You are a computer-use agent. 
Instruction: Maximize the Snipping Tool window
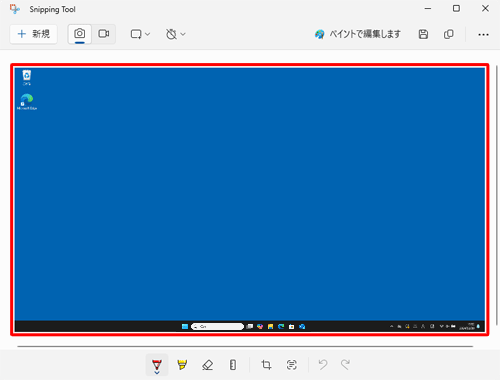pos(456,9)
